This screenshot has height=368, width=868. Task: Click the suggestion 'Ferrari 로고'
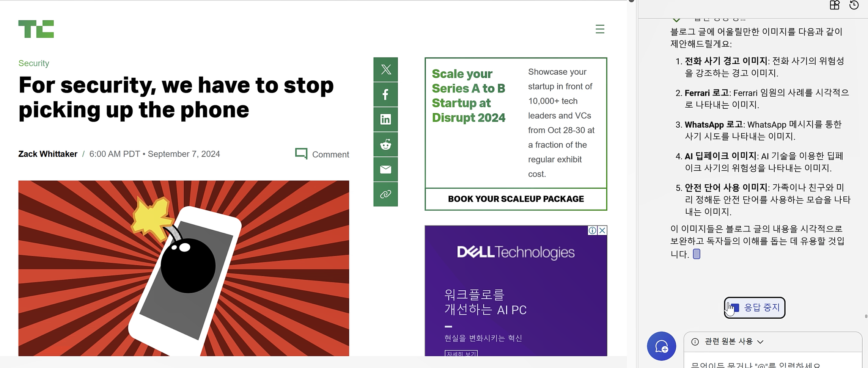click(x=706, y=93)
